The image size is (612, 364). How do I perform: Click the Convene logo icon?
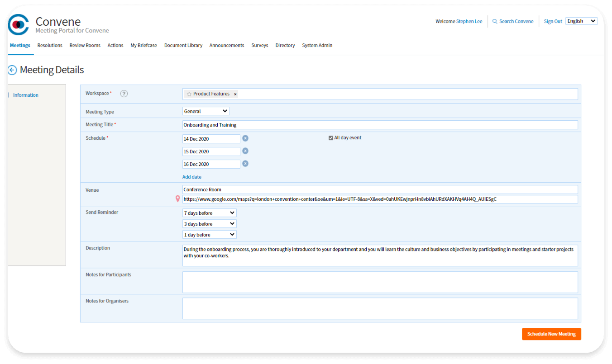[x=19, y=24]
